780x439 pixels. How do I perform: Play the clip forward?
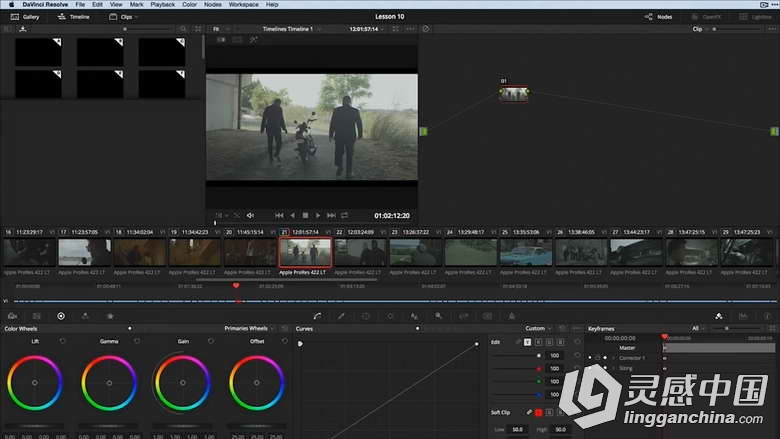(x=318, y=215)
